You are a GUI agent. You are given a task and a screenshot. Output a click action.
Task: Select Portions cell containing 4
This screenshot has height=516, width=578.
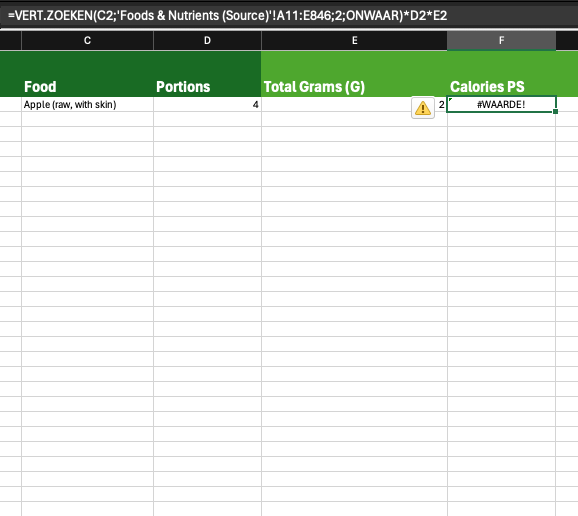click(208, 104)
